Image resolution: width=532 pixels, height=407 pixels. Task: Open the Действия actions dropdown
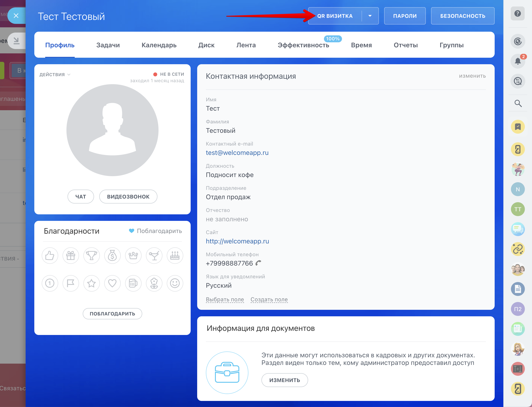click(55, 75)
